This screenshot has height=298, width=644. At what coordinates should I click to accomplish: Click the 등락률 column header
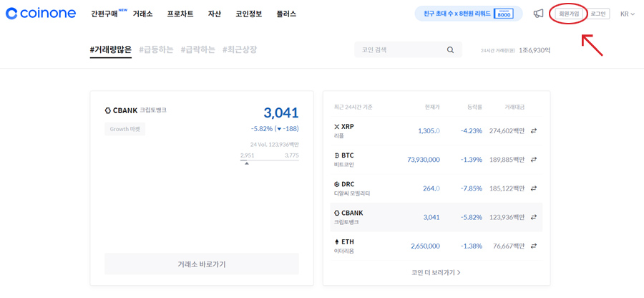474,107
